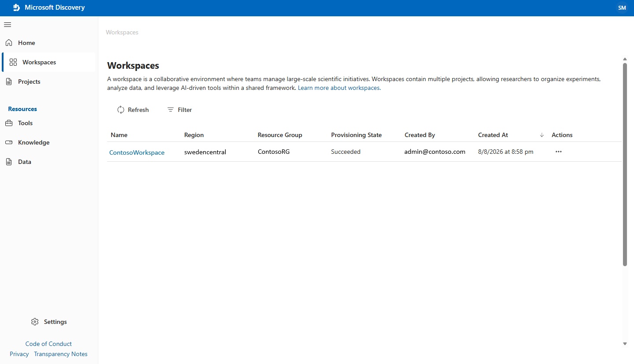Screen dimensions: 634x364
Task: Click the Resources section heading
Action: point(22,109)
